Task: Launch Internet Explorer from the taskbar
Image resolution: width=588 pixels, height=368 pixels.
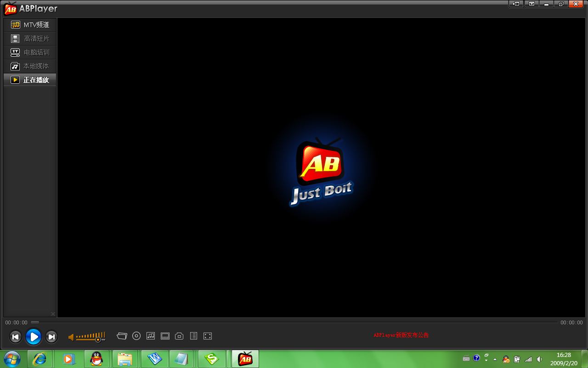Action: tap(40, 359)
